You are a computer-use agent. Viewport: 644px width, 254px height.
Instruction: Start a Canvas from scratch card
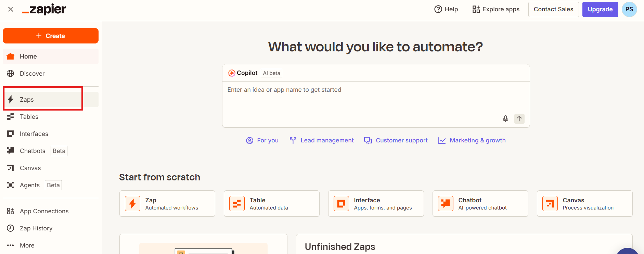tap(585, 204)
